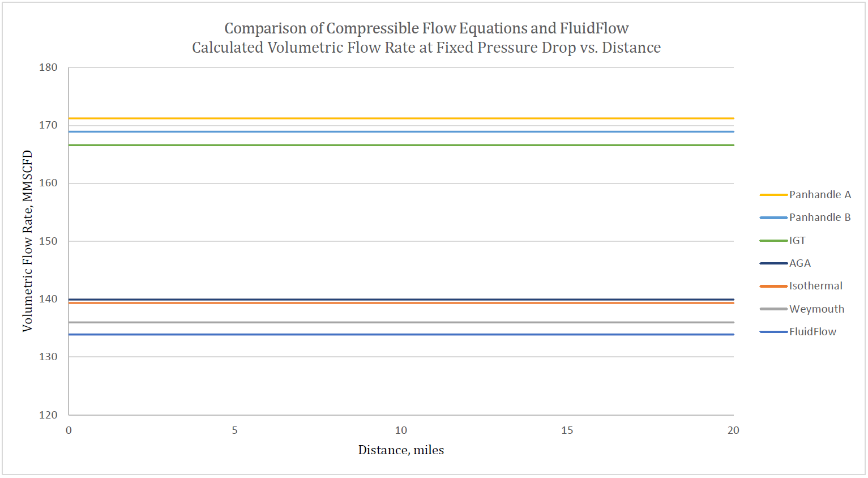Click the gray Weymouth data line
This screenshot has height=478, width=868.
click(401, 322)
